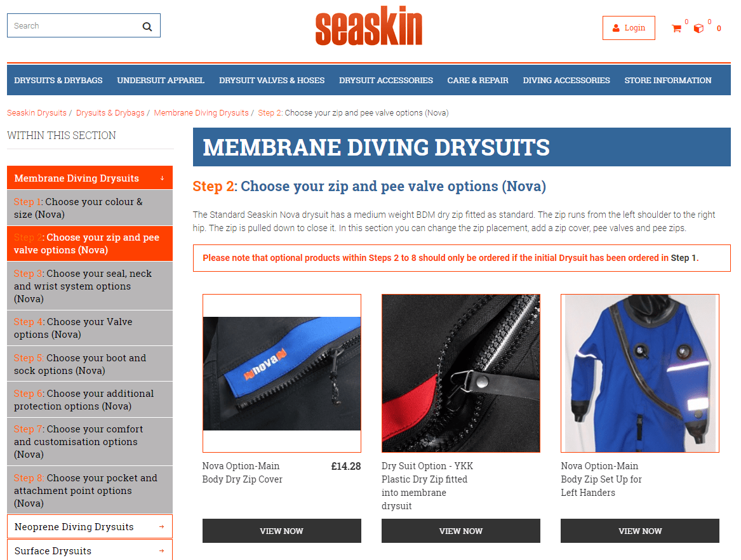Image resolution: width=741 pixels, height=560 pixels.
Task: Open Drysuits & Drybags menu
Action: [58, 81]
